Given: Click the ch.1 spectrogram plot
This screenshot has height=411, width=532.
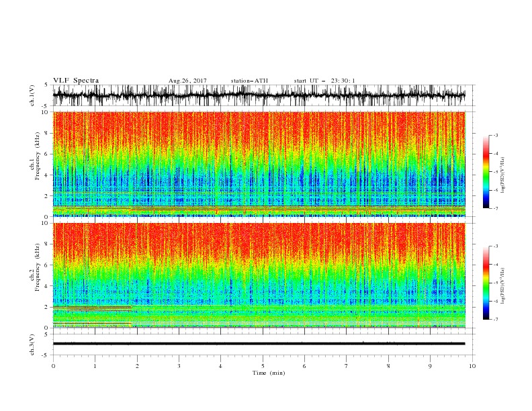Looking at the screenshot, I should pyautogui.click(x=259, y=164).
